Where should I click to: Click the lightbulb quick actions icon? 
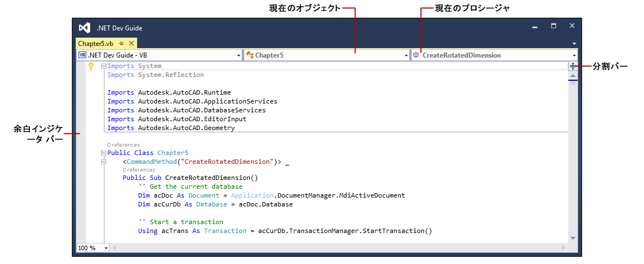[x=91, y=66]
